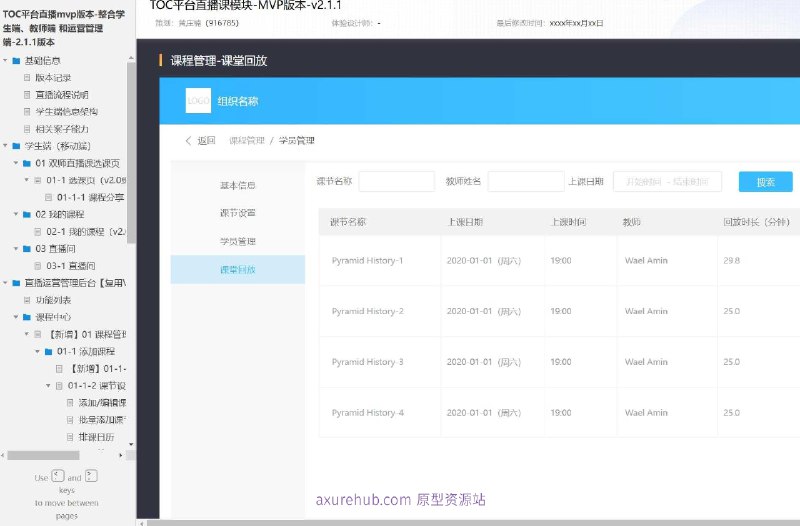The image size is (800, 526).
Task: Open the 上课日期 date range picker
Action: (667, 181)
